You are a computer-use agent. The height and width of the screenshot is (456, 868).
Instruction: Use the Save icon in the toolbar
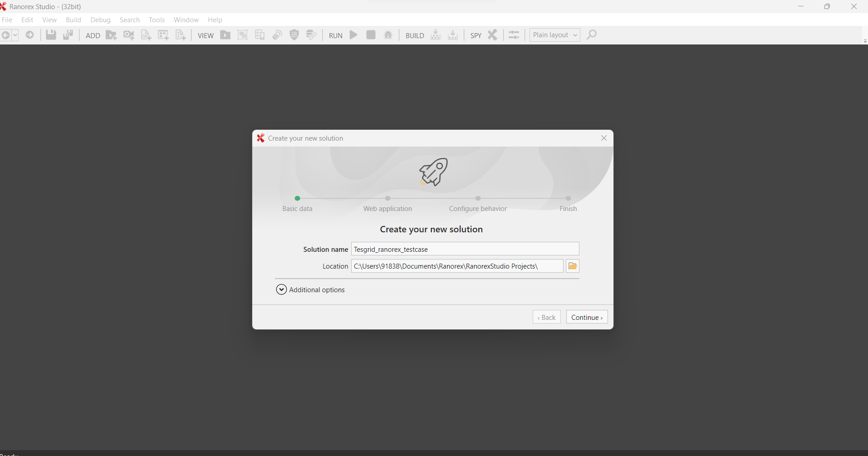tap(51, 35)
